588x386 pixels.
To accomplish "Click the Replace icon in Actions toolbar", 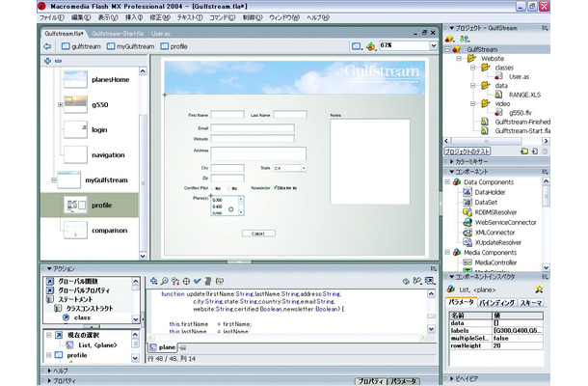I will point(175,281).
